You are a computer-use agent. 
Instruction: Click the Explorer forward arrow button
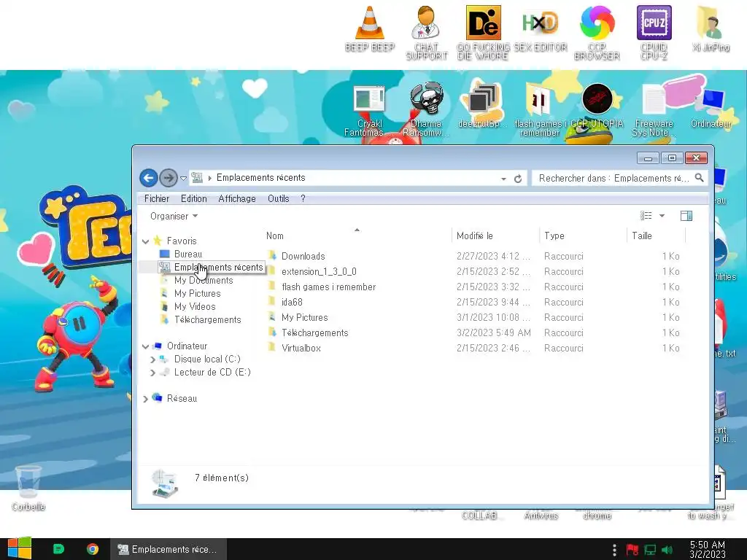[168, 178]
